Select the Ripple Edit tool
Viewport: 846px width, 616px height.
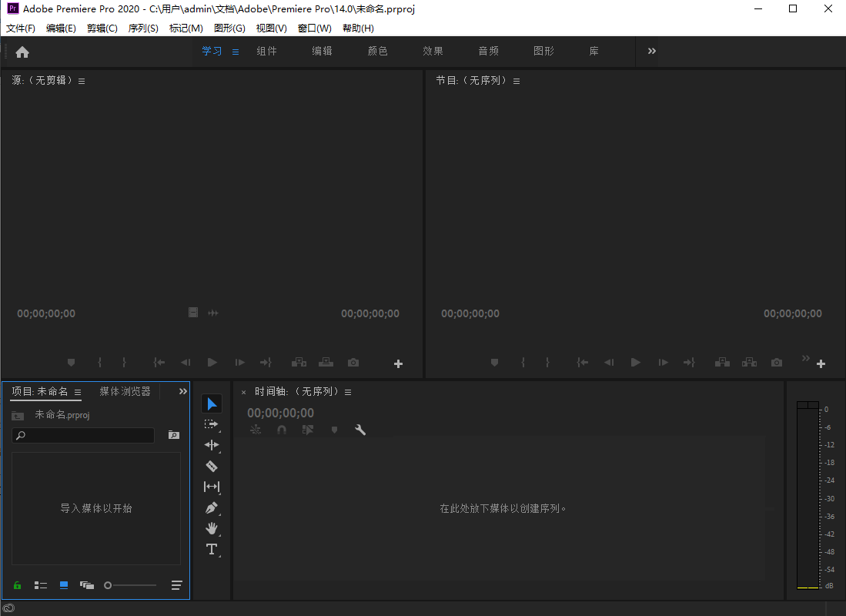pyautogui.click(x=212, y=445)
